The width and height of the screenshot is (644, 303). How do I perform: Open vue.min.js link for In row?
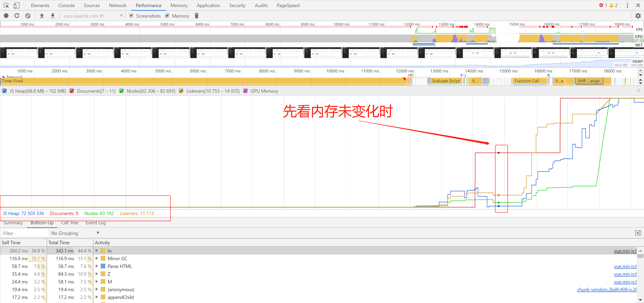point(625,251)
